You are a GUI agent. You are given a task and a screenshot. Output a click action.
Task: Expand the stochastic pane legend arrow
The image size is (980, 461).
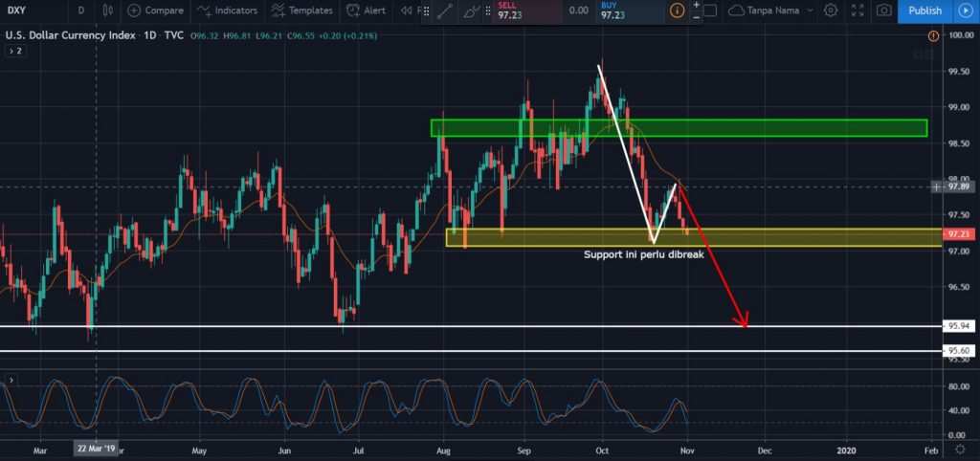click(x=11, y=379)
